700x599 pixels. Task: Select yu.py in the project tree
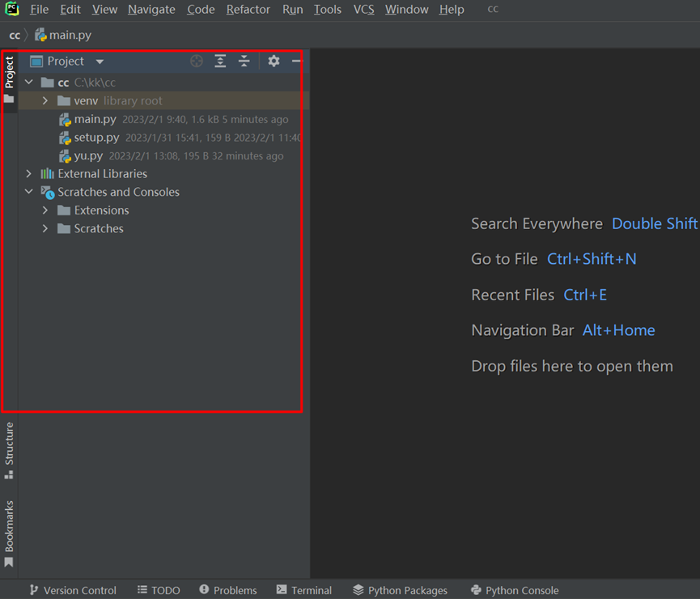[x=163, y=156]
